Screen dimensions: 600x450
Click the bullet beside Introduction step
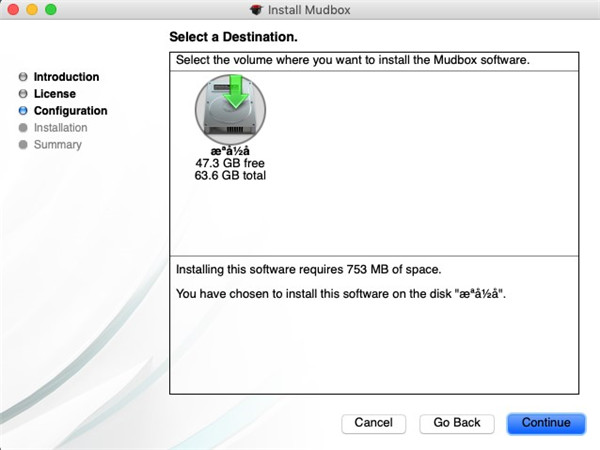(23, 77)
